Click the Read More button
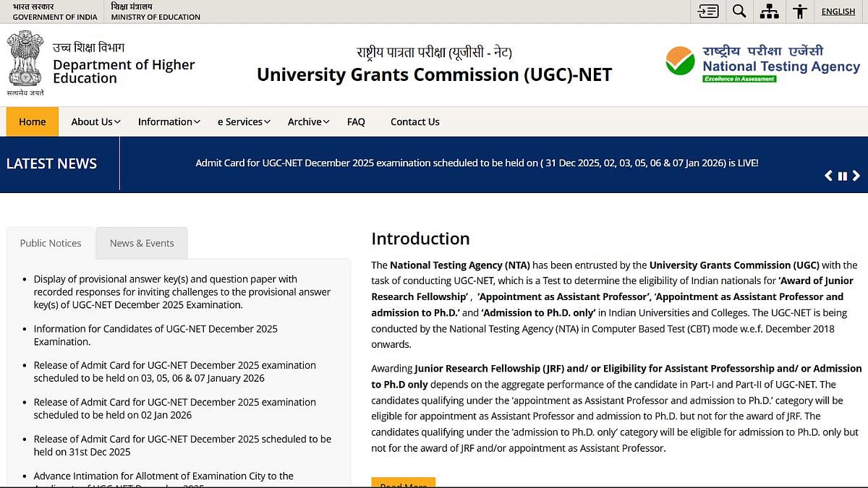 (403, 483)
